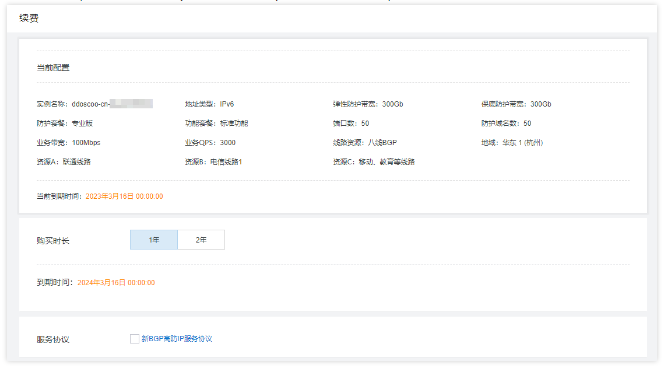The width and height of the screenshot is (665, 369).
Task: Click the 当前配置 section heading
Action: tap(53, 67)
